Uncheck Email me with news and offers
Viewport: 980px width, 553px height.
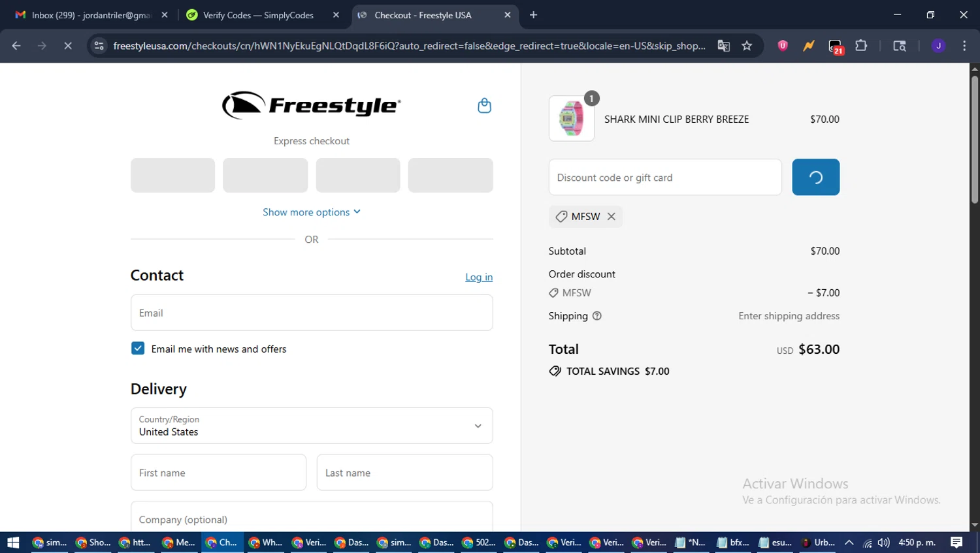click(x=138, y=349)
